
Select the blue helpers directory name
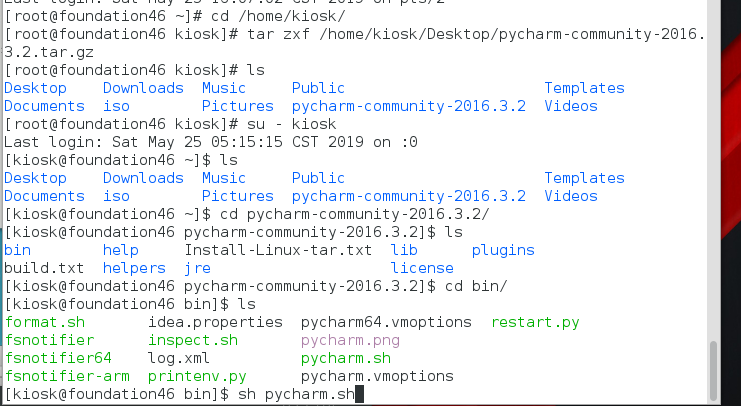134,268
